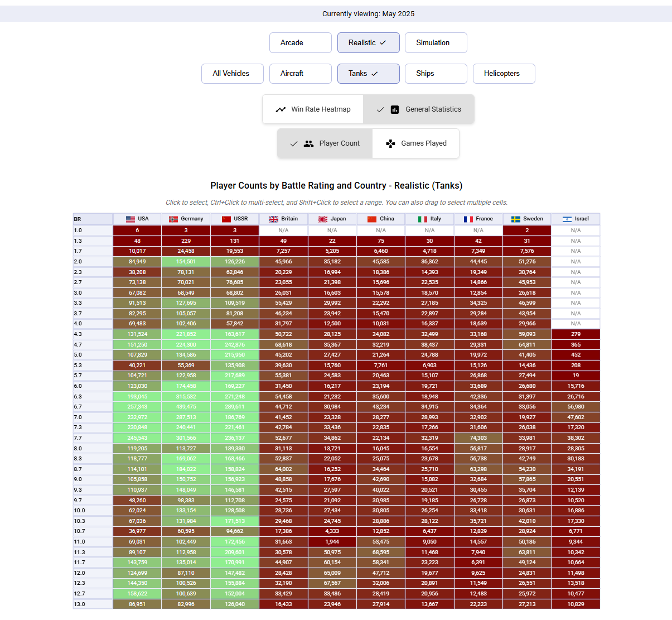
Task: Select USA cell showing 86,951
Action: [x=137, y=604]
